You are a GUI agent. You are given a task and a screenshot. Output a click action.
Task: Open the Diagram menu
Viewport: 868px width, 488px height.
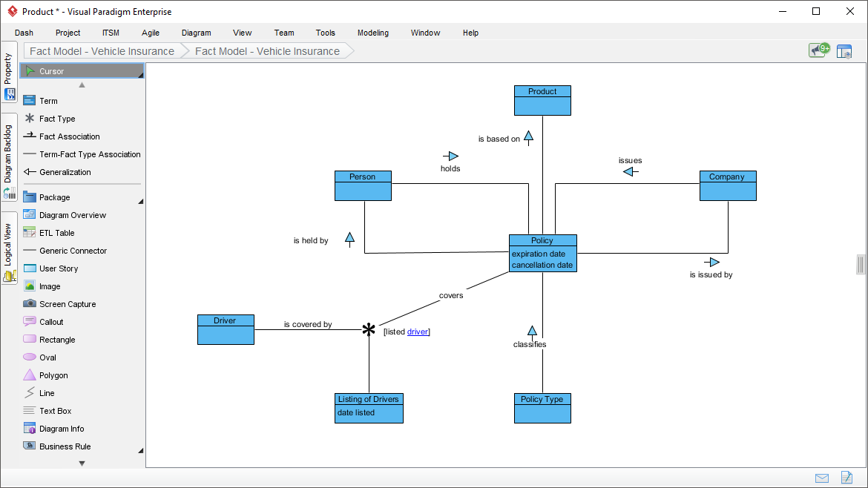click(x=196, y=33)
